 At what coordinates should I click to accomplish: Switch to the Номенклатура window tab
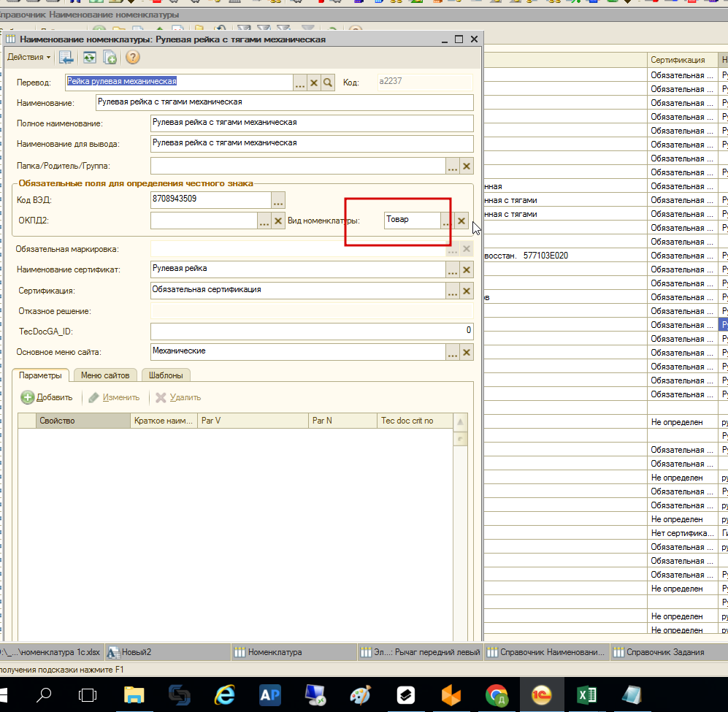274,652
